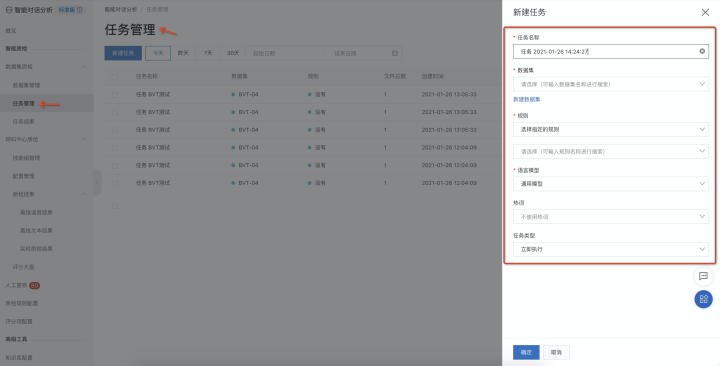Click the 确定 button
This screenshot has height=366, width=720.
pyautogui.click(x=526, y=352)
